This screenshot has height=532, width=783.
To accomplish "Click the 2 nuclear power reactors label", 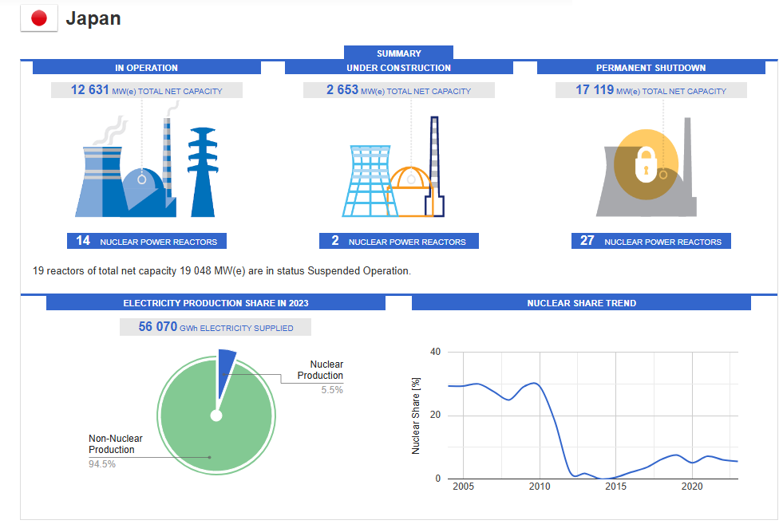I will click(x=398, y=241).
